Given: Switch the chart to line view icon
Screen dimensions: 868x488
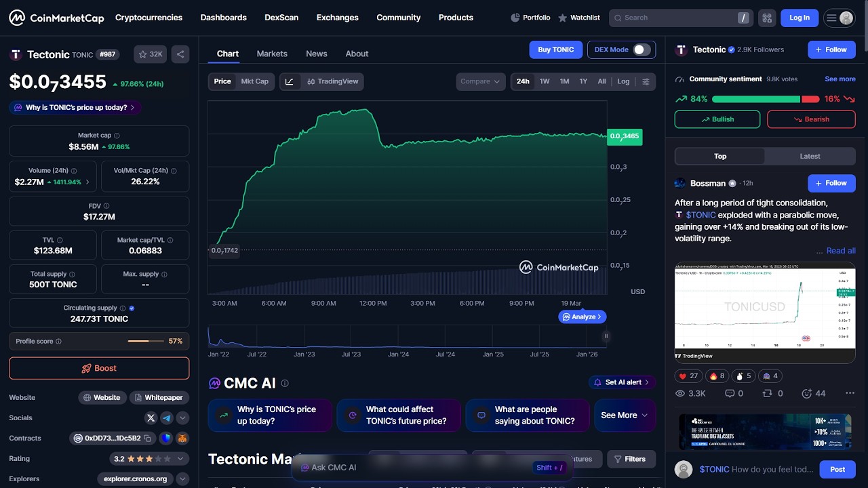Looking at the screenshot, I should click(290, 81).
